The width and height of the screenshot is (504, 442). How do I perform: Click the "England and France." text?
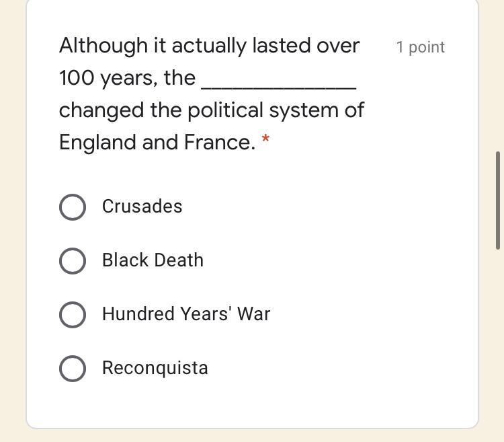157,143
